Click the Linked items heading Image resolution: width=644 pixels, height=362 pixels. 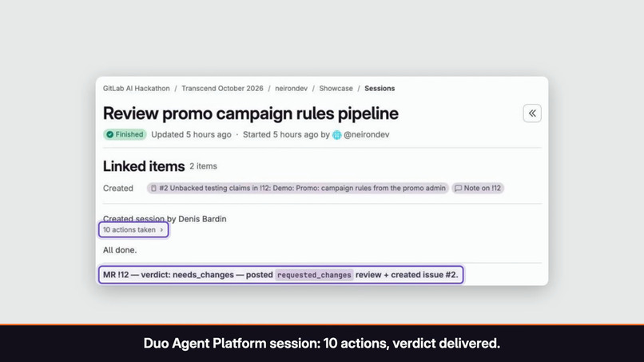click(x=144, y=166)
